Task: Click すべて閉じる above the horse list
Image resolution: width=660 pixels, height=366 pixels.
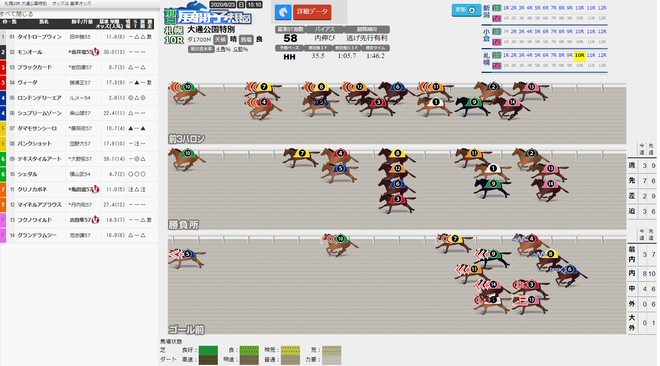Action: [x=16, y=14]
